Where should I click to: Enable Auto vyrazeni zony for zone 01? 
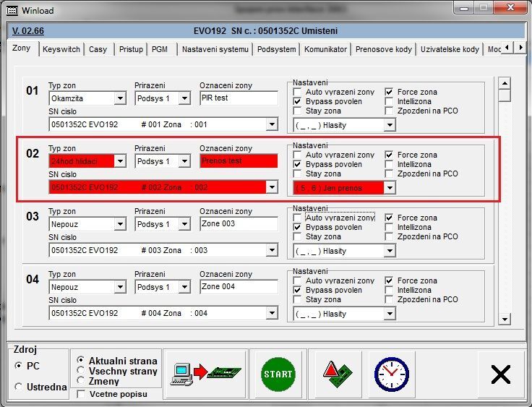coord(298,93)
